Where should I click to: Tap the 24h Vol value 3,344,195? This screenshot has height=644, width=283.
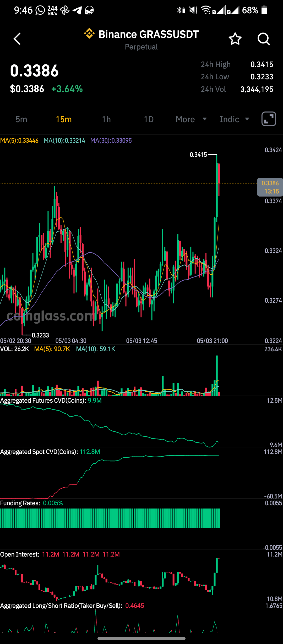tap(257, 89)
